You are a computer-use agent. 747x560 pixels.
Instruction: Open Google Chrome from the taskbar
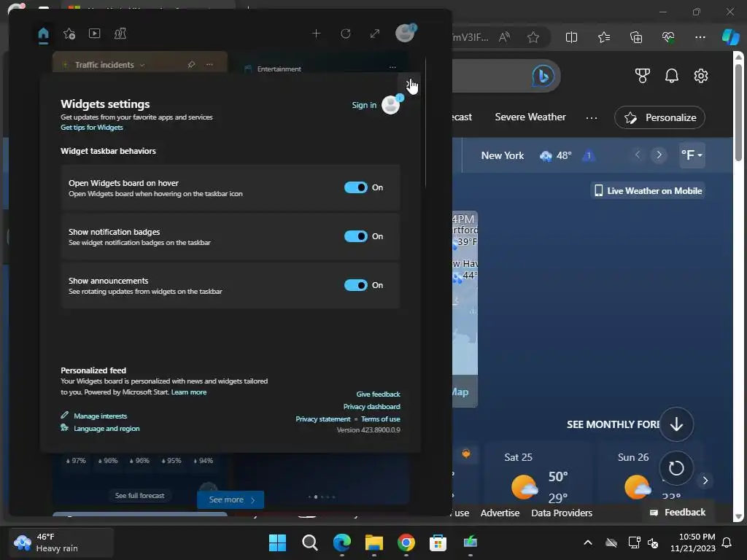tap(406, 542)
